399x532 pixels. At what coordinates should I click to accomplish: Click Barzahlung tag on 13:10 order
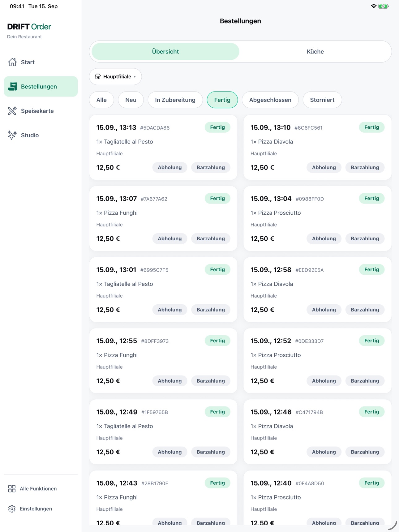point(365,167)
